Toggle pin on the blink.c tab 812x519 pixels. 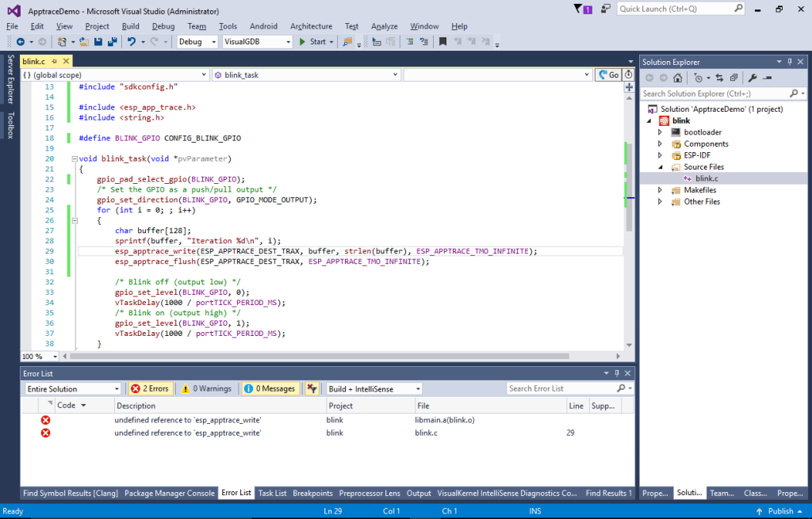pos(55,61)
